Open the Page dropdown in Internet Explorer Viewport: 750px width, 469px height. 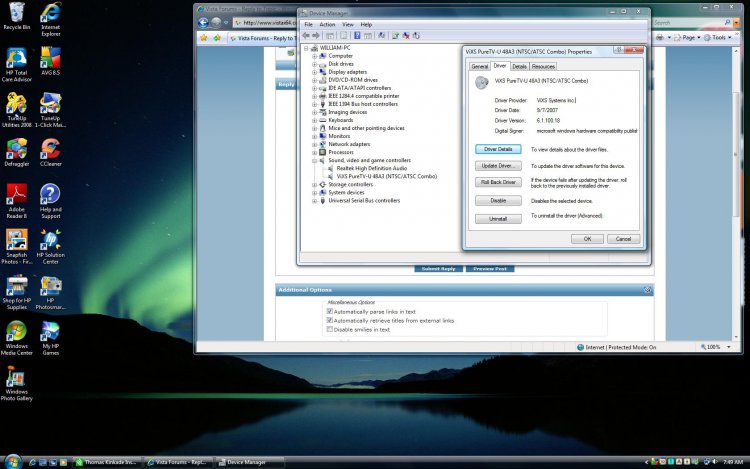688,37
